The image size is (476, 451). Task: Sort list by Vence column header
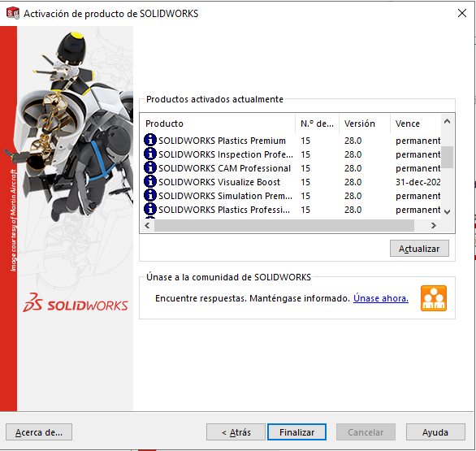(416, 124)
